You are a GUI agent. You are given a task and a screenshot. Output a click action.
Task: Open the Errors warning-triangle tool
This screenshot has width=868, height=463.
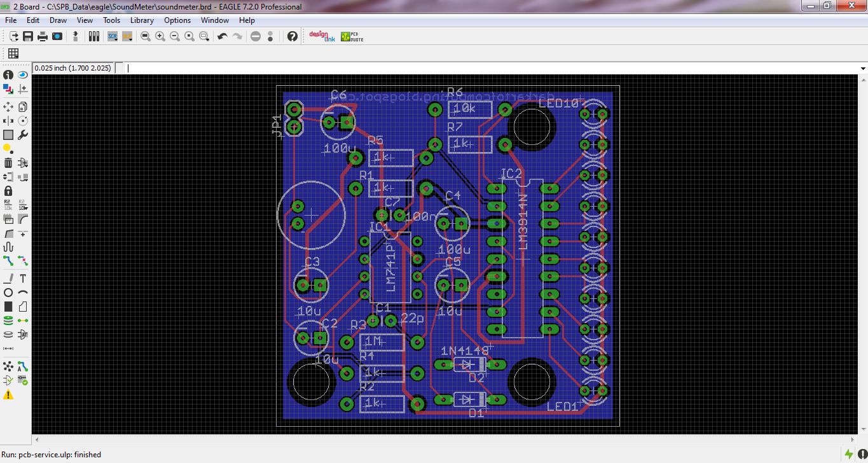click(x=8, y=395)
